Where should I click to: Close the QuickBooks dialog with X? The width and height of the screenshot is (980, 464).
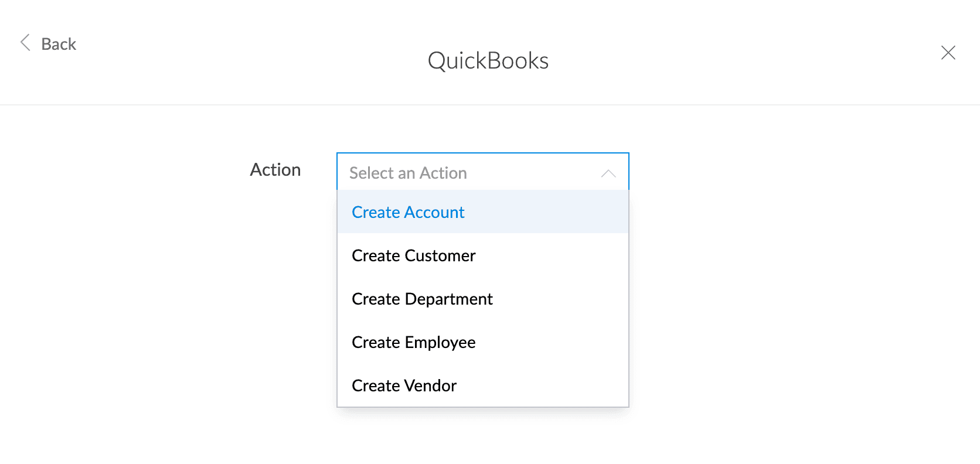[x=948, y=53]
